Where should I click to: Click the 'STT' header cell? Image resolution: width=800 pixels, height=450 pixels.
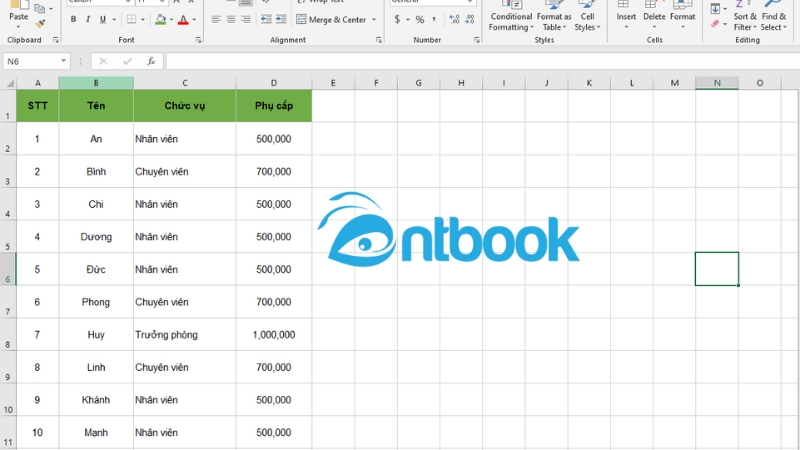[x=37, y=106]
